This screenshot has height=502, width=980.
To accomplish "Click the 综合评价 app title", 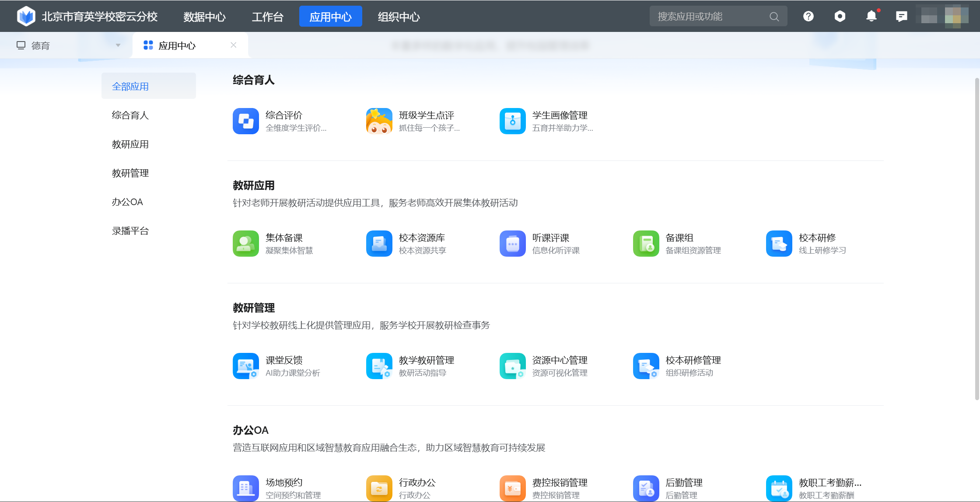I will pyautogui.click(x=284, y=115).
